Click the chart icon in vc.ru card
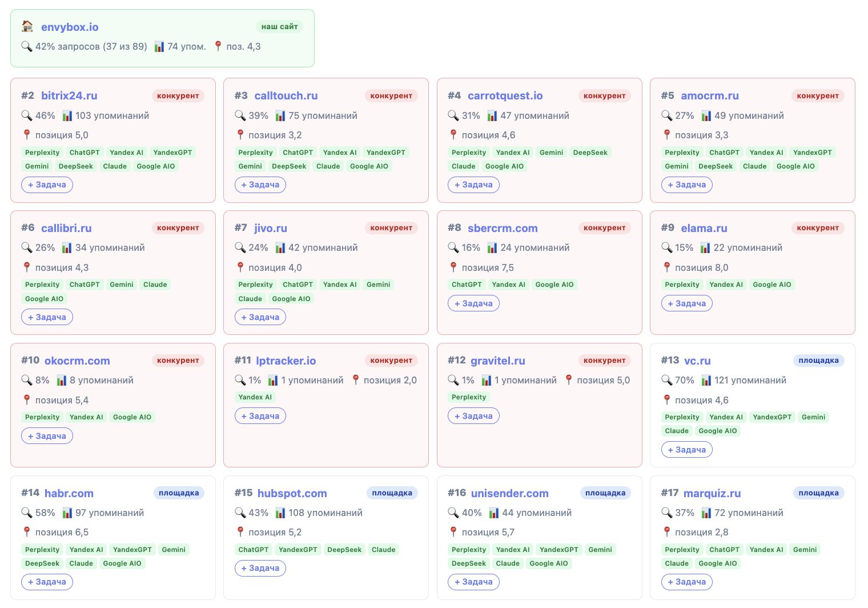The image size is (868, 608). (706, 380)
